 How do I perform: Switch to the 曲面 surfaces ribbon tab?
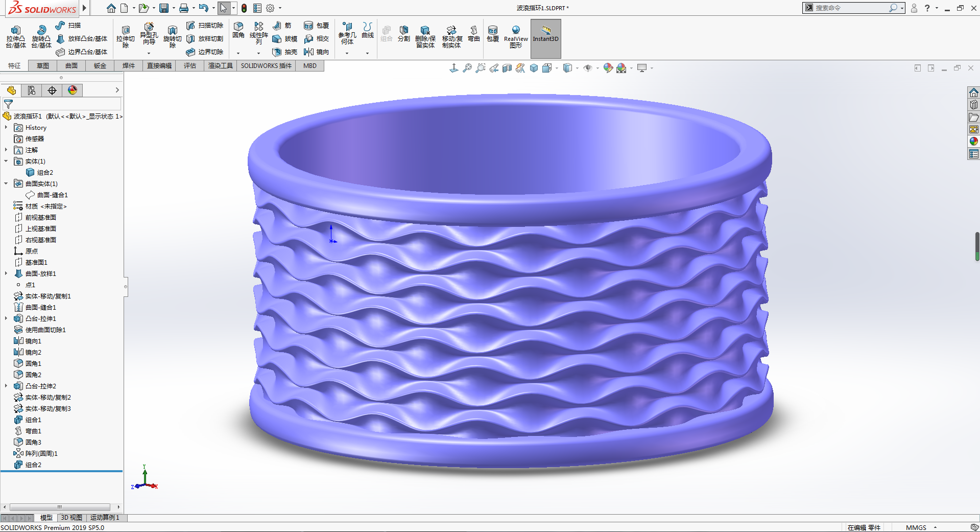[71, 65]
